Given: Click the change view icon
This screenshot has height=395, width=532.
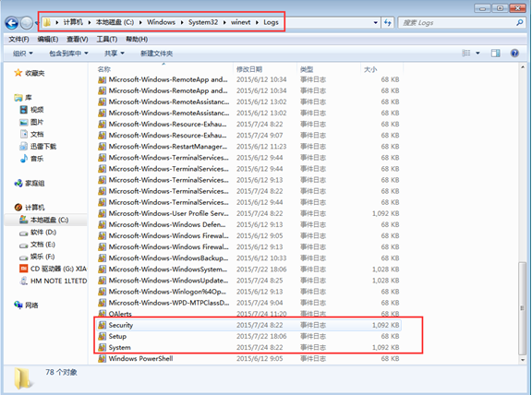Looking at the screenshot, I should (466, 53).
